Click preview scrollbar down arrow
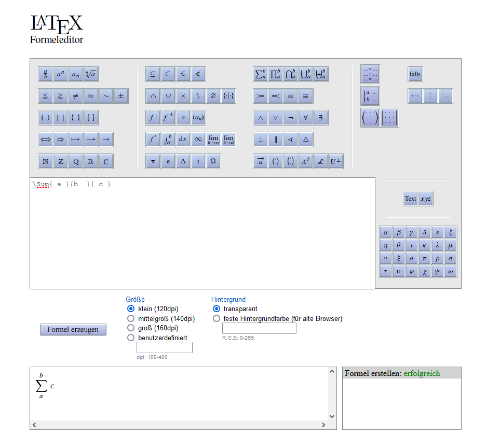500x433 pixels. 332,416
